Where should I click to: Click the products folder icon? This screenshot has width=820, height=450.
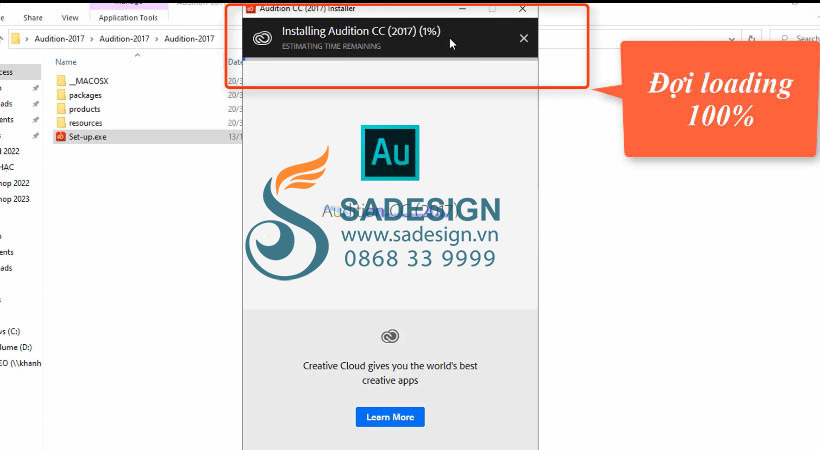coord(61,109)
